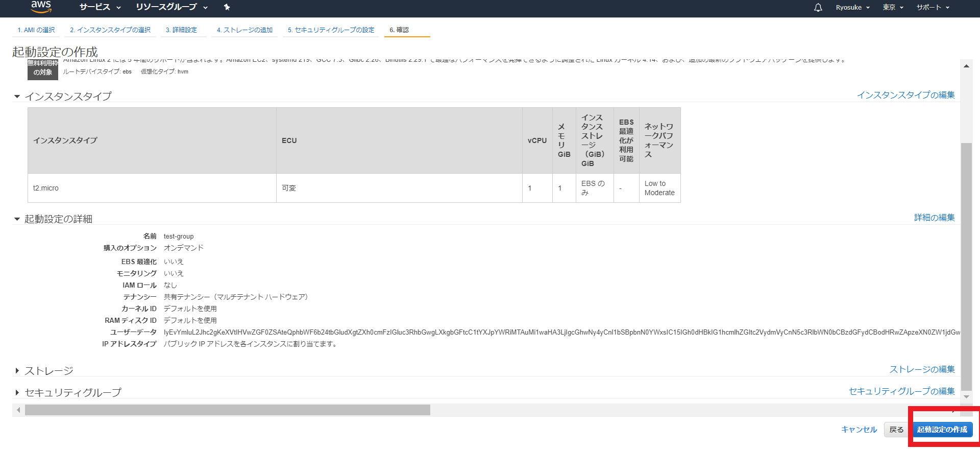Click the vCPU column header

[x=537, y=140]
